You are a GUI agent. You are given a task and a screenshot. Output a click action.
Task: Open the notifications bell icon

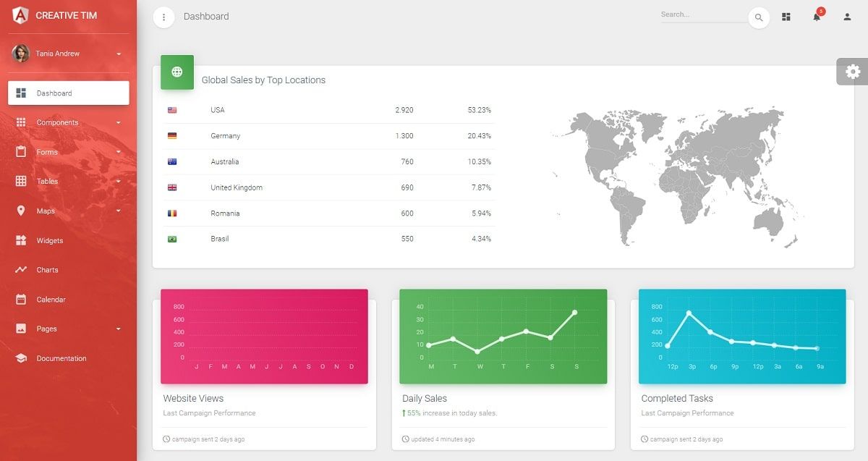point(816,17)
